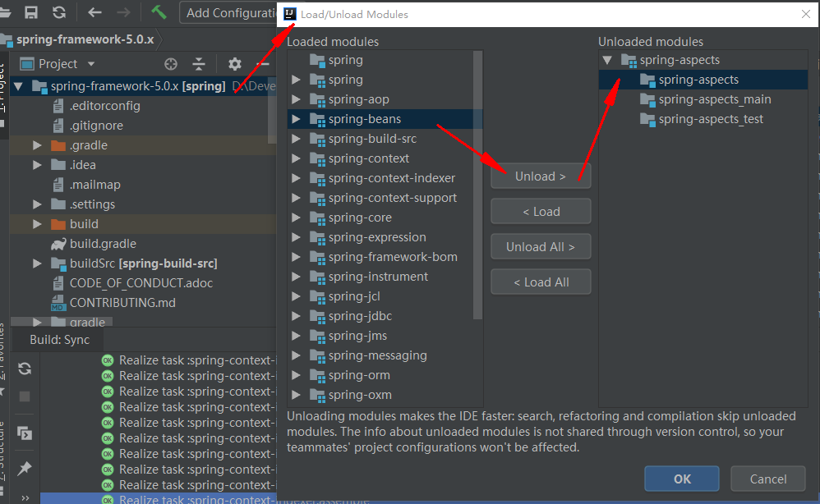820x504 pixels.
Task: Click the Collapse All icon in Project panel
Action: 199,64
